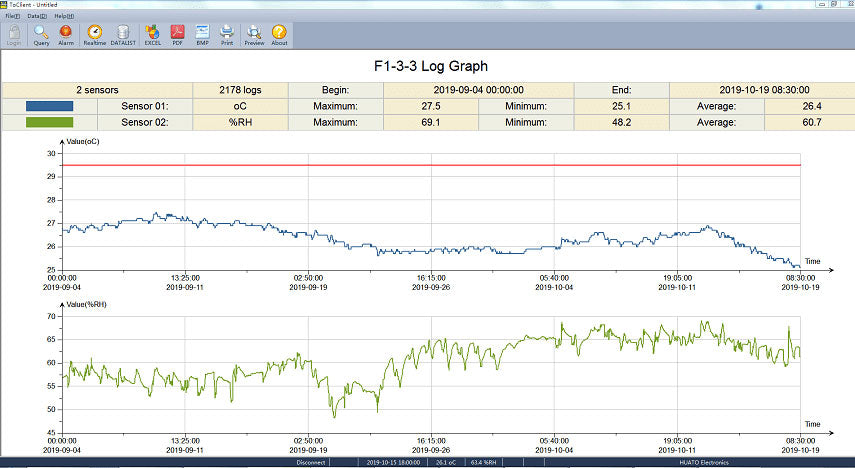Viewport: 855px width, 468px height.
Task: Click the green Sensor 02 color swatch
Action: [x=50, y=123]
